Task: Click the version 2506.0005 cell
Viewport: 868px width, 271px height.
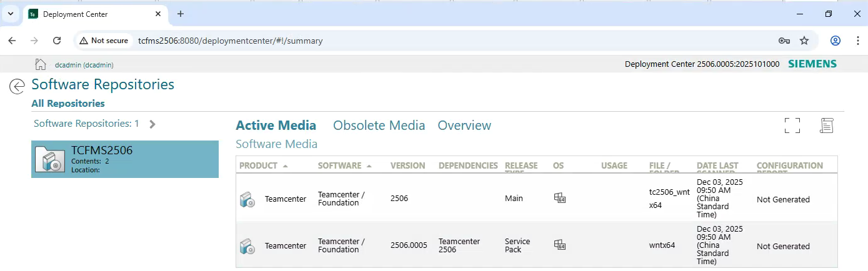Action: pyautogui.click(x=409, y=245)
